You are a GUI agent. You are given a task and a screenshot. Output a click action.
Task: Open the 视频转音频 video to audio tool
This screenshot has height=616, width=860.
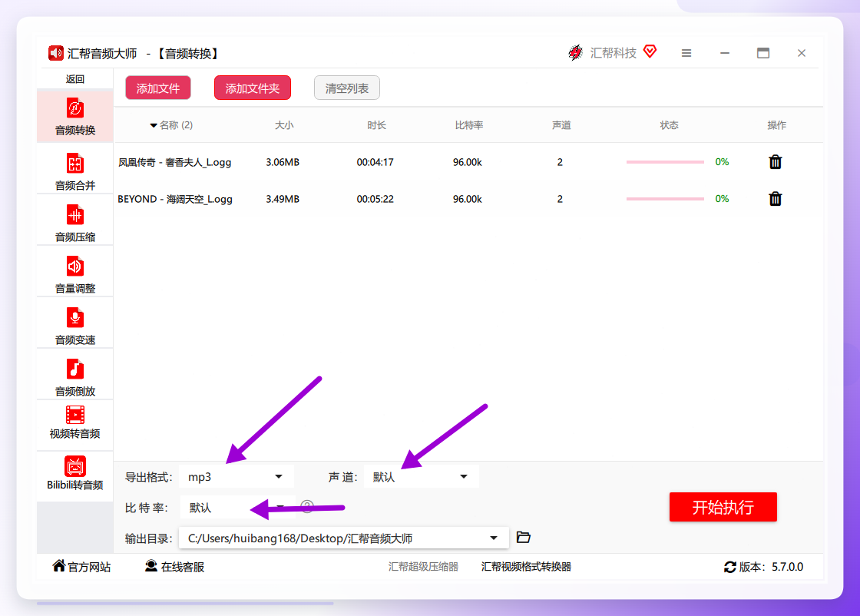coord(75,423)
